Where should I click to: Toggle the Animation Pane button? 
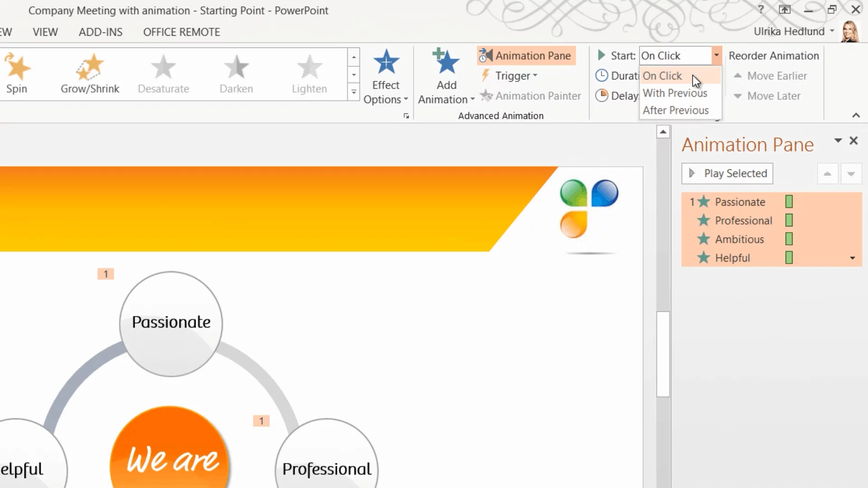(x=526, y=56)
